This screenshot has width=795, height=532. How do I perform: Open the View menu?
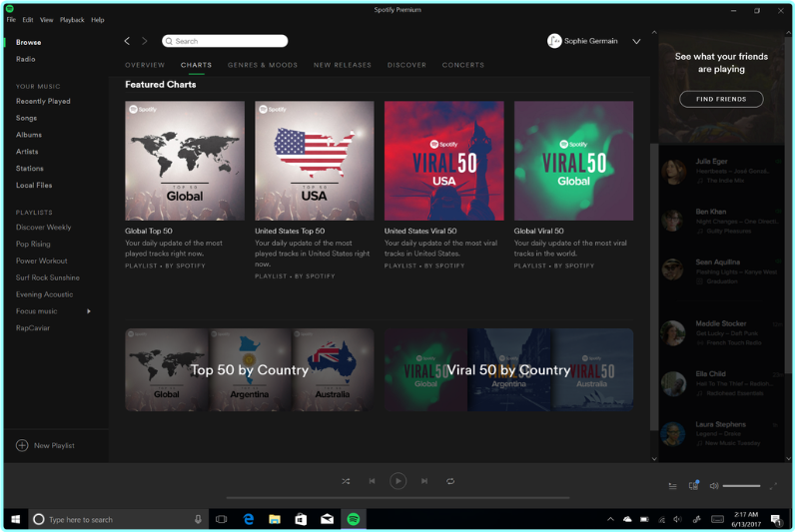click(x=47, y=20)
